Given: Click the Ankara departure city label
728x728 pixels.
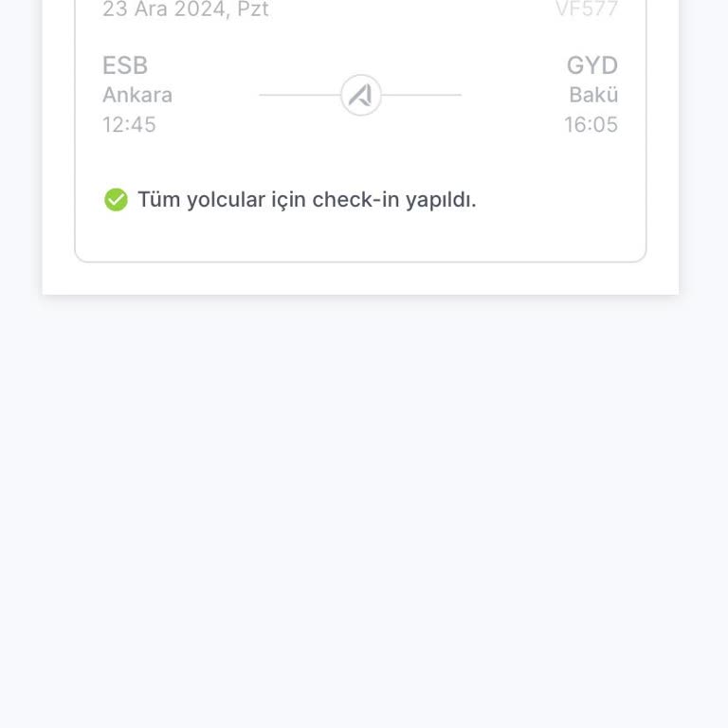Looking at the screenshot, I should pos(137,95).
